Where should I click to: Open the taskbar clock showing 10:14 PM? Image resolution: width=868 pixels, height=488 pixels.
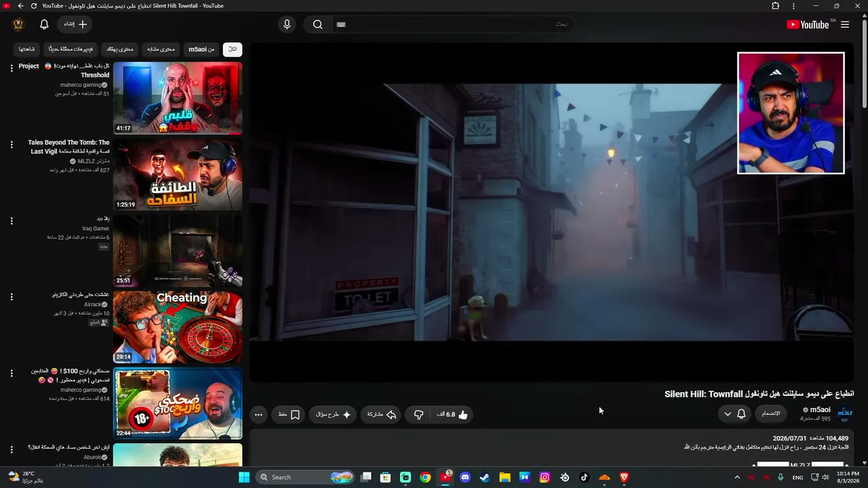pyautogui.click(x=848, y=477)
